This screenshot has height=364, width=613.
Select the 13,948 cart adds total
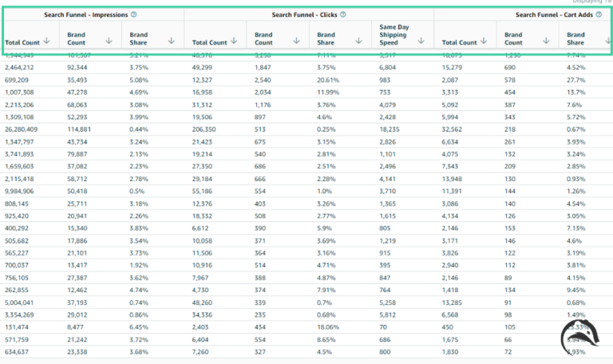coord(452,179)
